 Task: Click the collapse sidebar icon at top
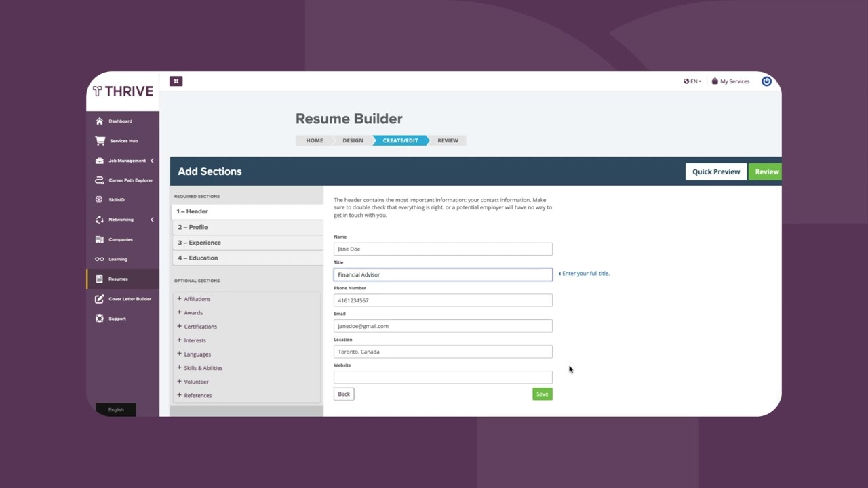(176, 81)
